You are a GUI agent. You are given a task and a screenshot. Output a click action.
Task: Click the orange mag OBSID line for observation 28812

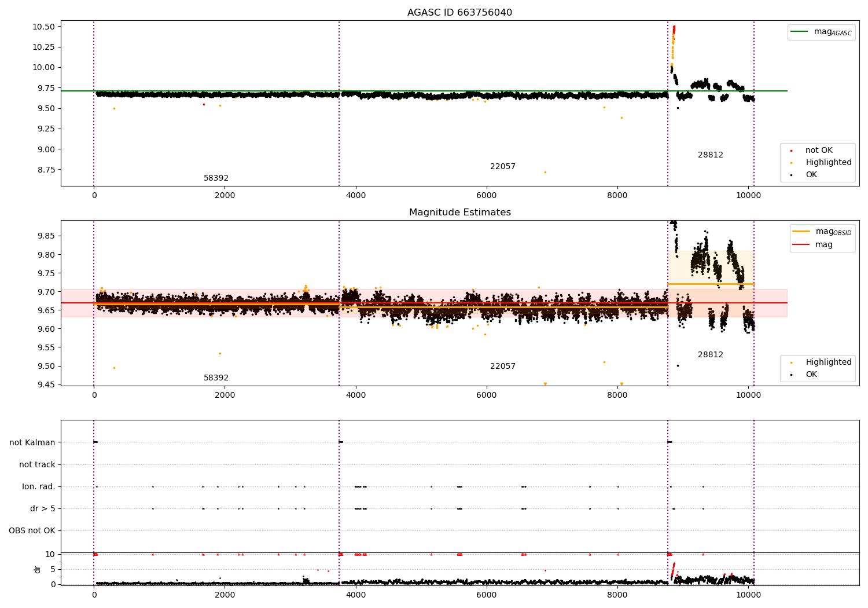[711, 284]
